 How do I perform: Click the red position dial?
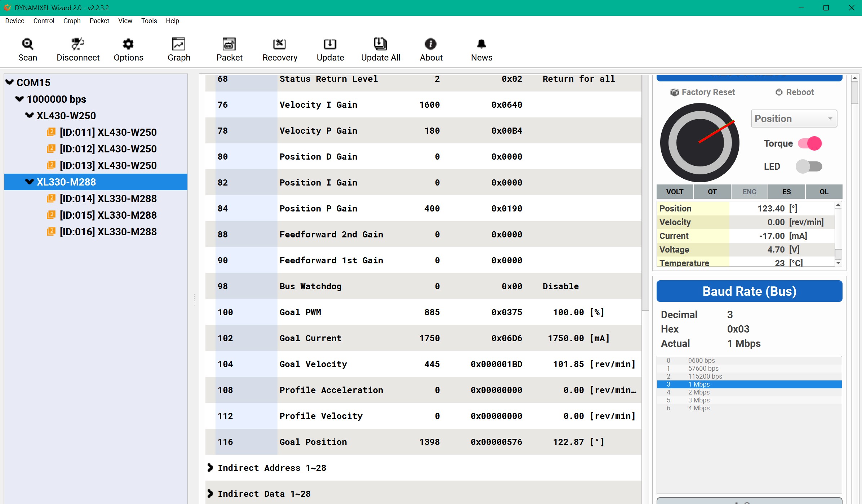tap(699, 143)
